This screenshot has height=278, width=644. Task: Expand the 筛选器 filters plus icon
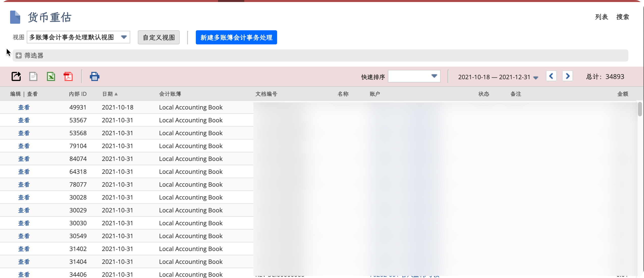(x=19, y=55)
